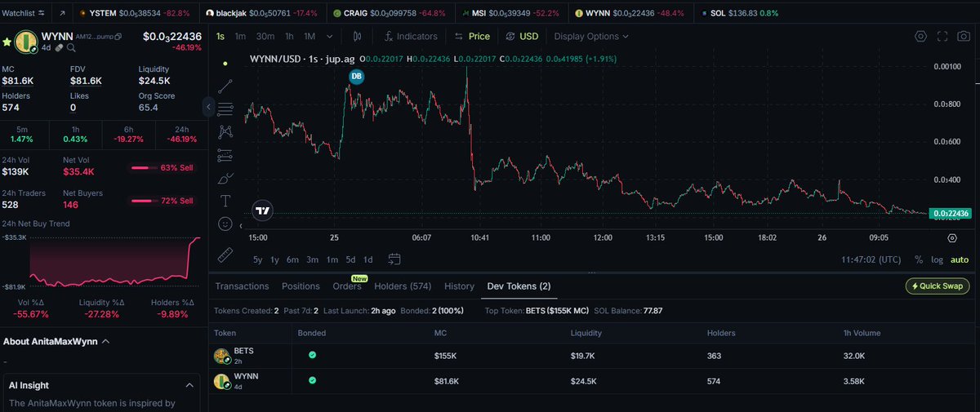Select the forecasting position tool
The image size is (980, 412).
click(x=226, y=154)
